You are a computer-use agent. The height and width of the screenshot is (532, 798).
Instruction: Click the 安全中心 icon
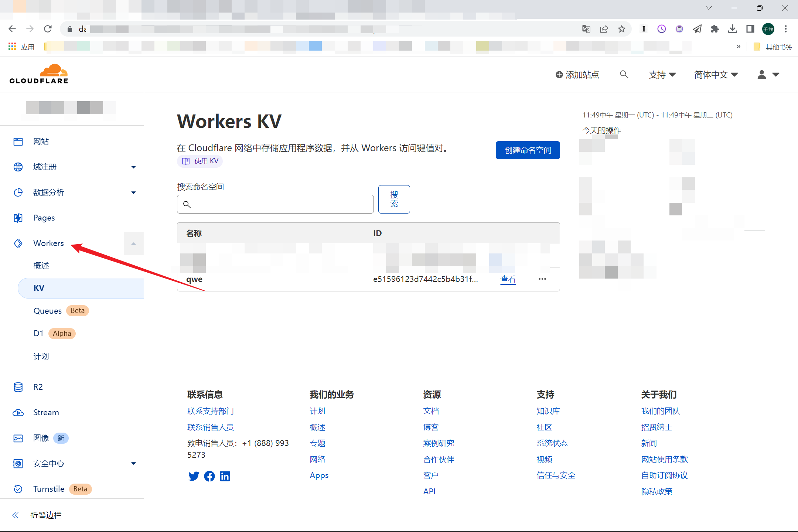click(x=18, y=464)
